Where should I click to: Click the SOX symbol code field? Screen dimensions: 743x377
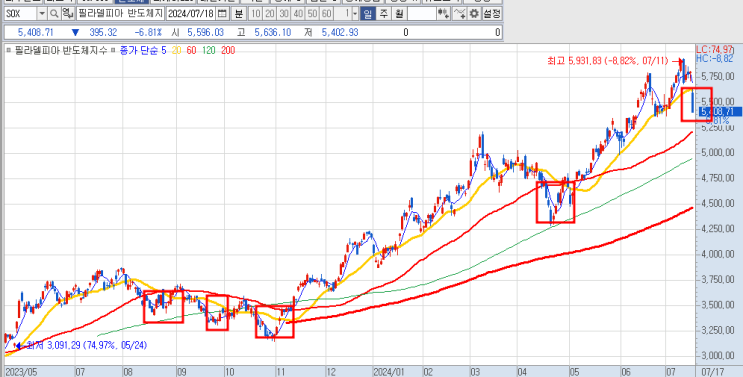pos(20,14)
